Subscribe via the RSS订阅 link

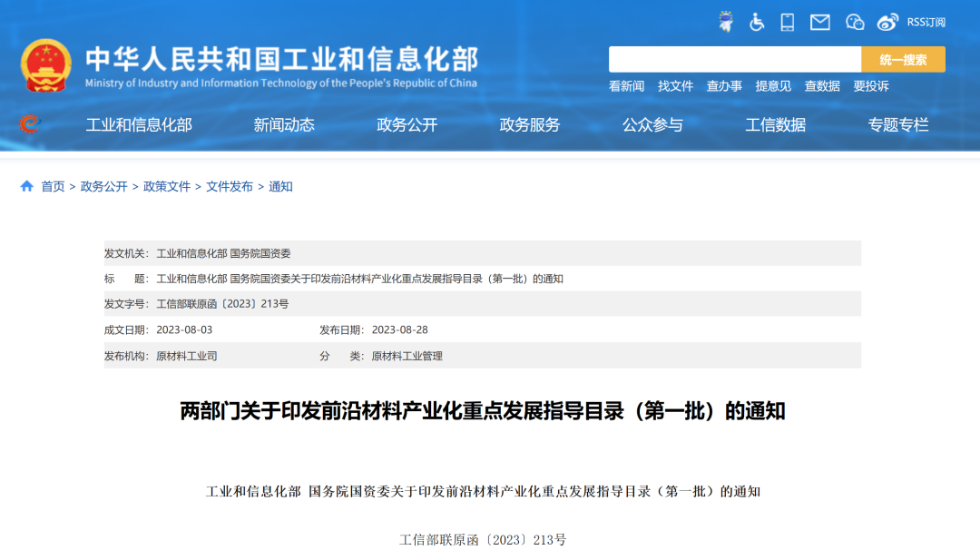pyautogui.click(x=926, y=22)
